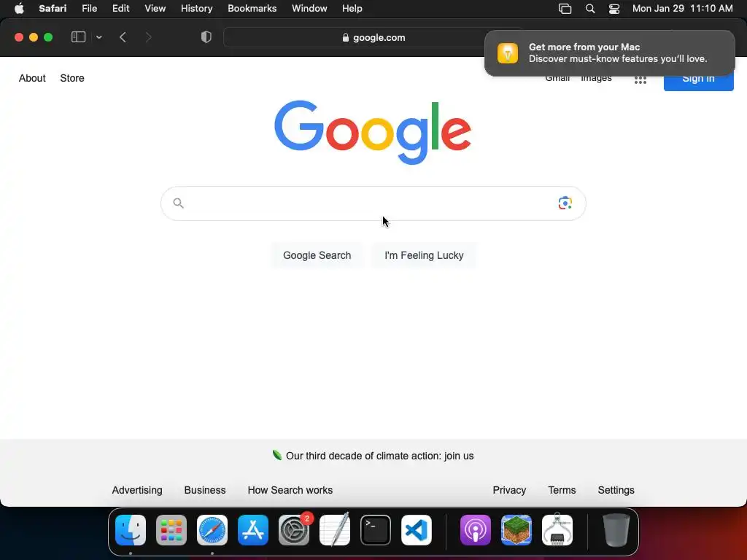Open the File menu
The image size is (747, 560).
point(89,9)
